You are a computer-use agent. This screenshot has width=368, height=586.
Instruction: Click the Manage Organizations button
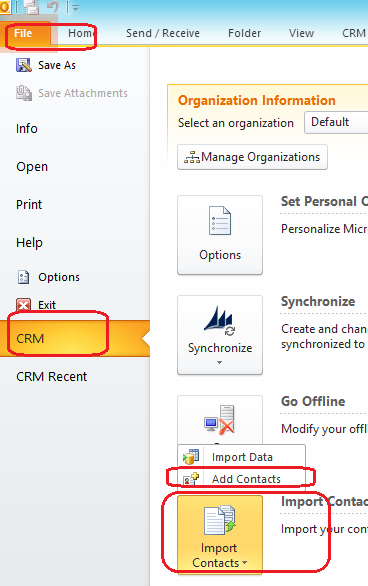point(252,157)
